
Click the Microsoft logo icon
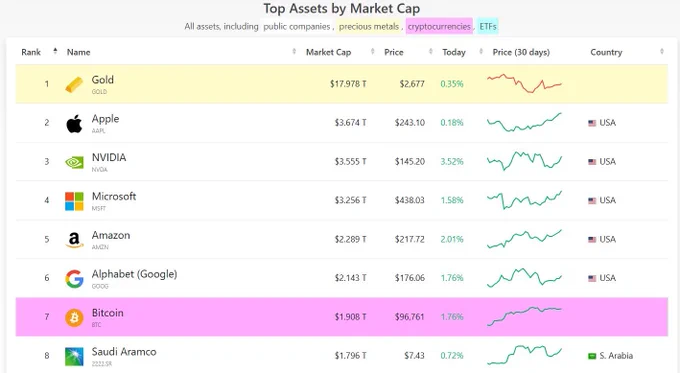[x=74, y=201]
